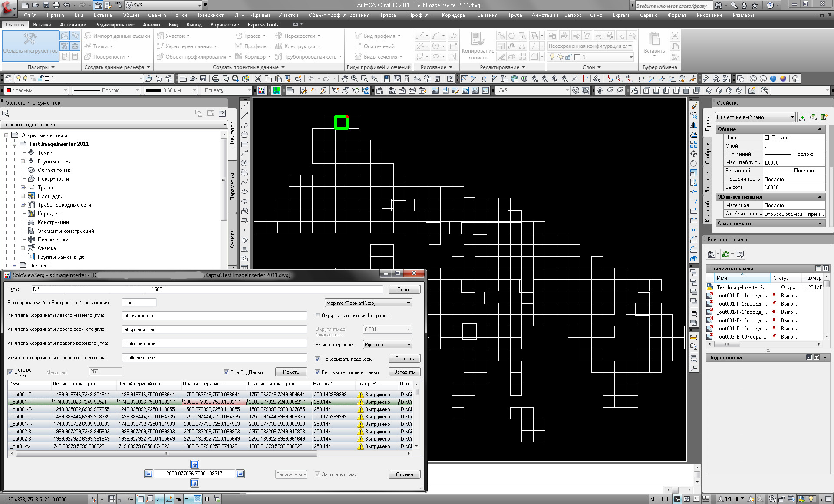This screenshot has height=504, width=834.
Task: Click refresh icon in Внешние ссылки panel
Action: point(726,254)
